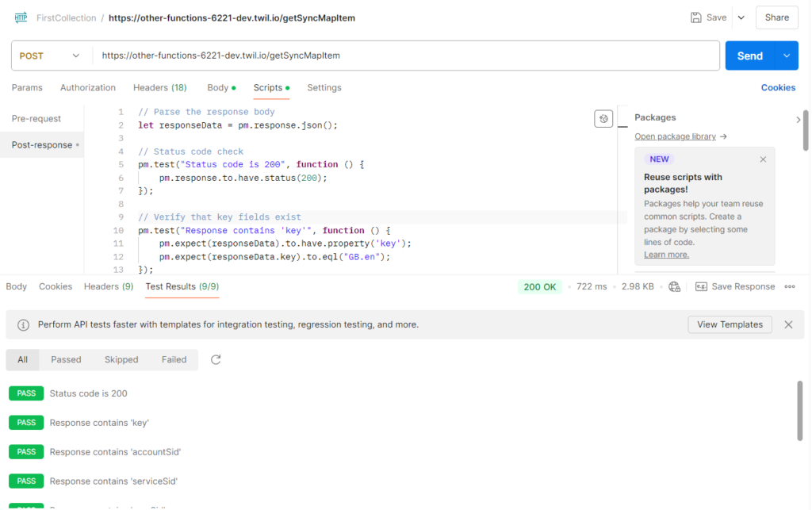This screenshot has width=812, height=510.
Task: Select the Test Results (9/9) tab
Action: [182, 287]
